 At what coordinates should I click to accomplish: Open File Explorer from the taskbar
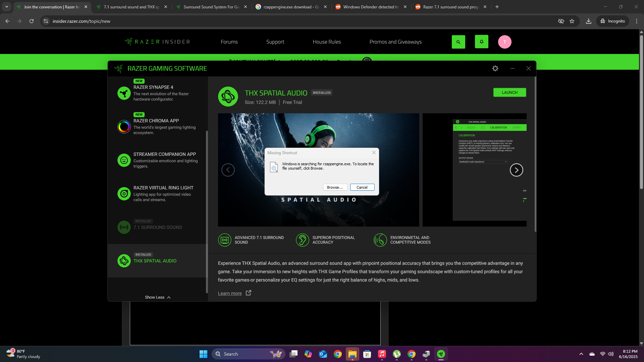(353, 354)
